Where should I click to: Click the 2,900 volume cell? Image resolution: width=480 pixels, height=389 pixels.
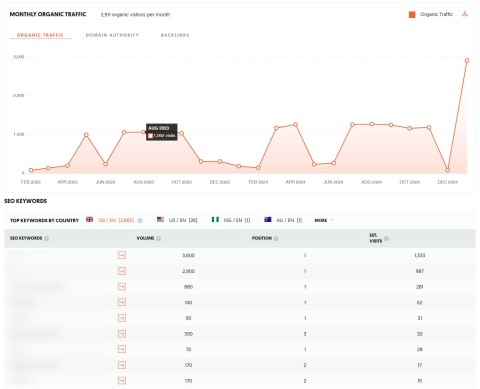(188, 271)
